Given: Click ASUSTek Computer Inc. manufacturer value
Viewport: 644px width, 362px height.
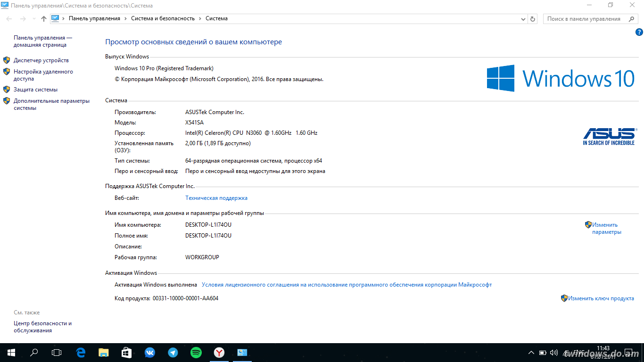Looking at the screenshot, I should coord(215,112).
